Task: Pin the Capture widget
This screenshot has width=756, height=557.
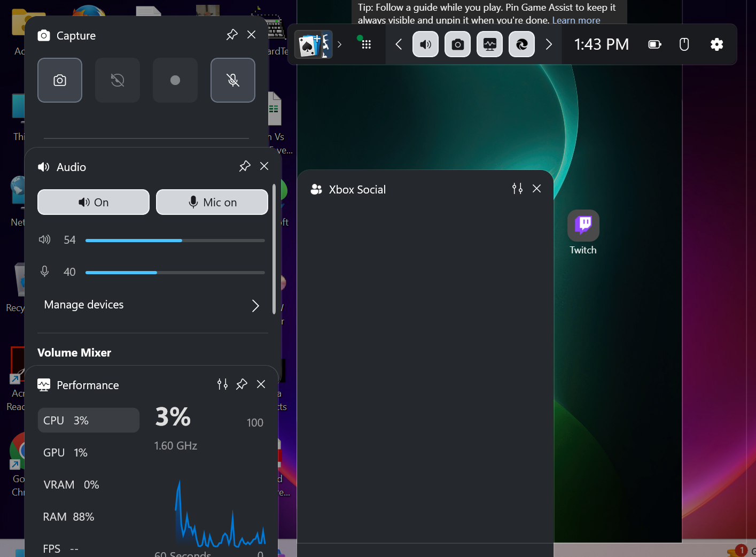Action: coord(231,34)
